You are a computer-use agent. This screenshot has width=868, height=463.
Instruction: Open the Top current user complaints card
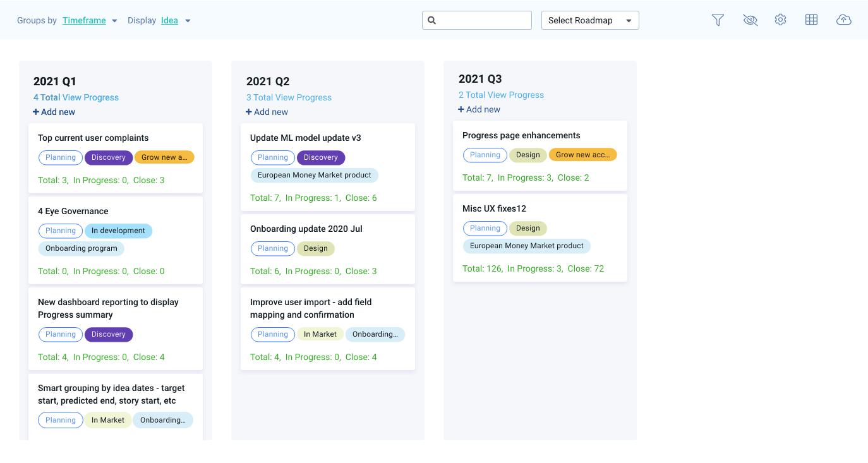coord(93,138)
